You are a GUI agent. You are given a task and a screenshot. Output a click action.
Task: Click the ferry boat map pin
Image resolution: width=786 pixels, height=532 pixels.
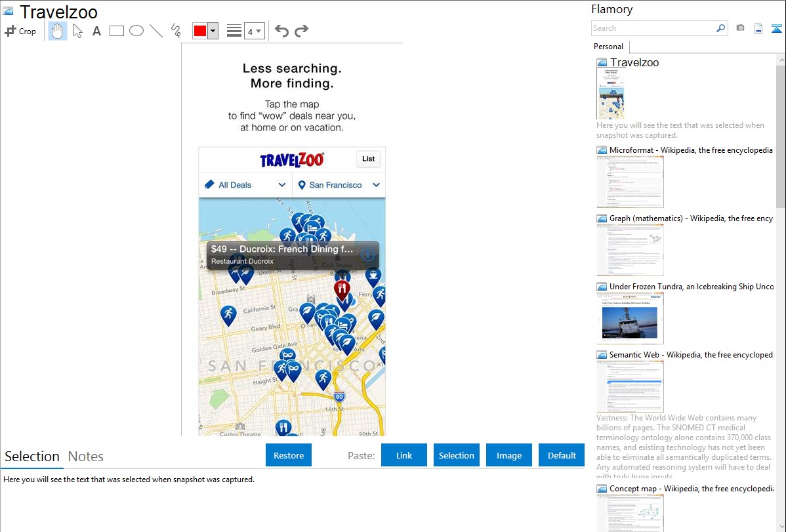click(373, 276)
